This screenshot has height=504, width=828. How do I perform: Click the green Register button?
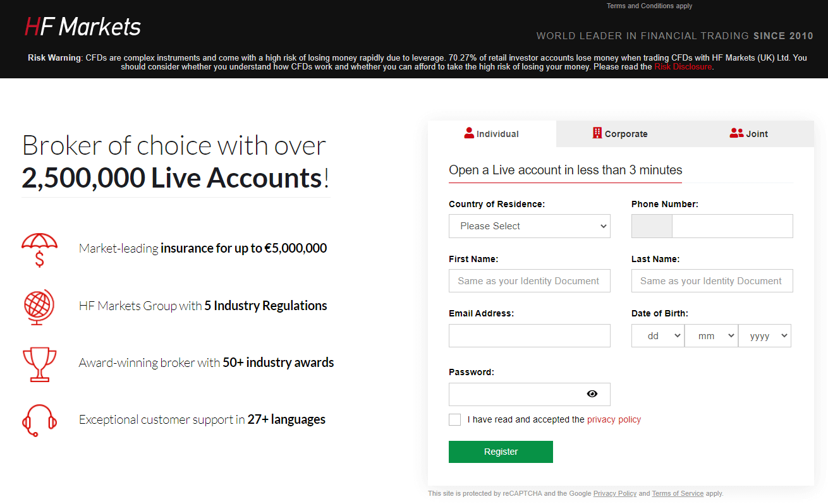tap(501, 452)
